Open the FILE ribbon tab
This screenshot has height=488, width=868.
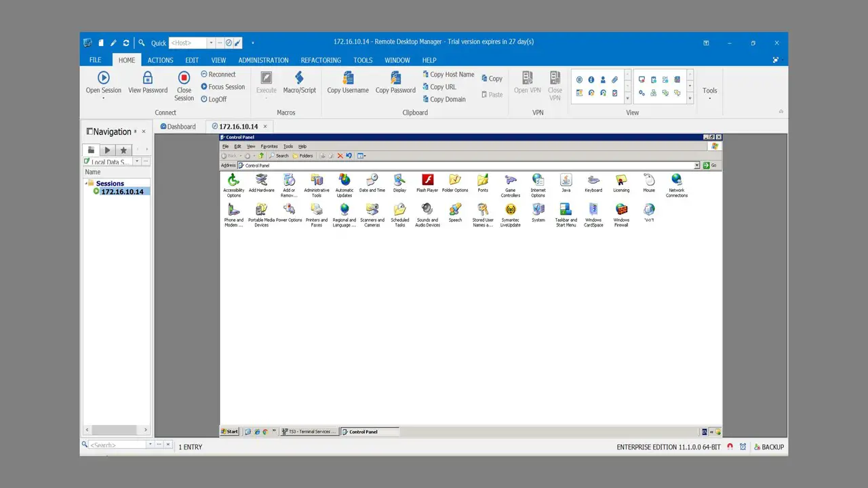pyautogui.click(x=96, y=60)
